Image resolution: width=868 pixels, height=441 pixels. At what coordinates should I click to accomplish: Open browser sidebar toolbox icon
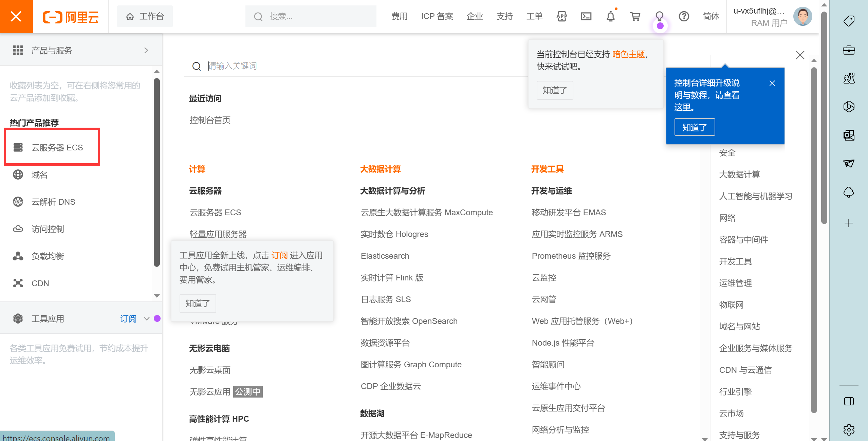coord(849,50)
